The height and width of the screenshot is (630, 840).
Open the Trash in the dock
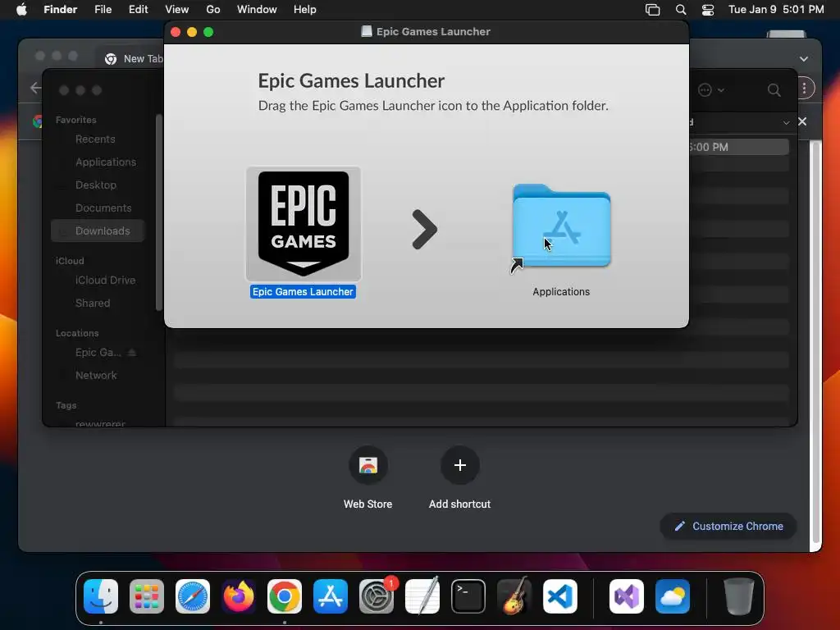[739, 596]
